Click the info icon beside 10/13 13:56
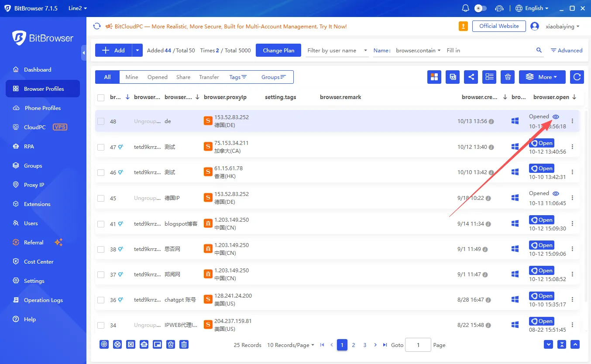 [x=491, y=122]
